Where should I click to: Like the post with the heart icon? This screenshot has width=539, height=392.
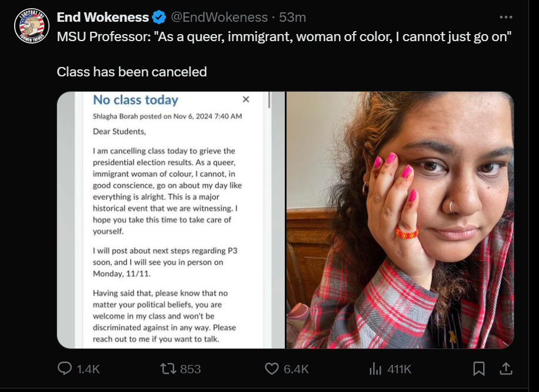coord(271,368)
